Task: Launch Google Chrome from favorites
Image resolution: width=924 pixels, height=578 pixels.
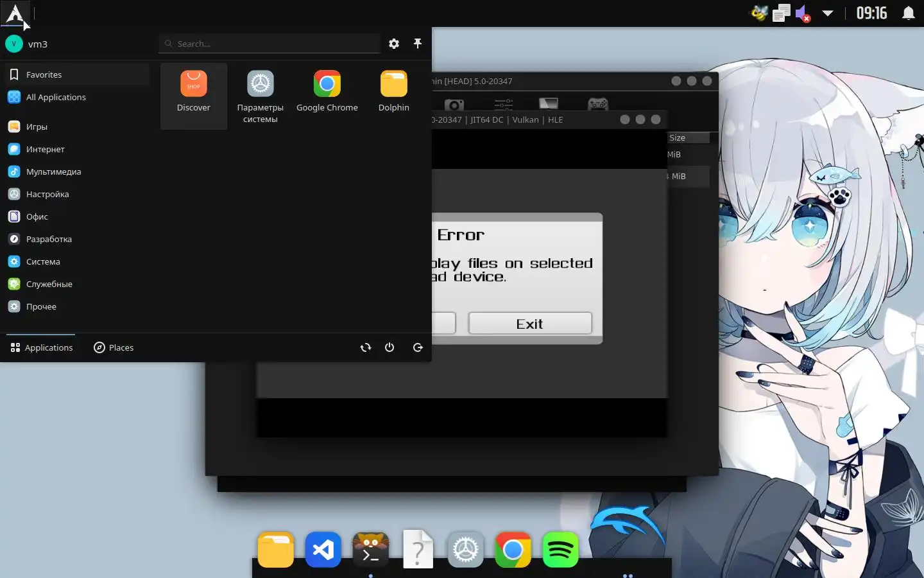Action: coord(327,96)
